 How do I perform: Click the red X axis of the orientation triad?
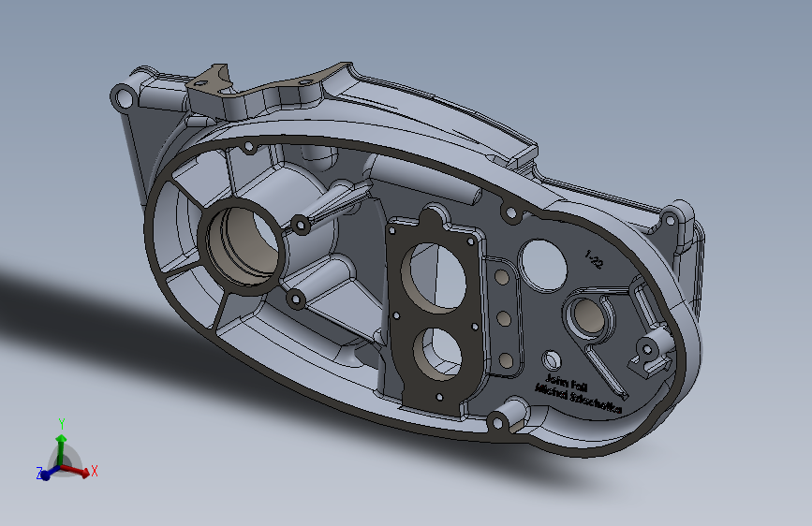point(77,471)
